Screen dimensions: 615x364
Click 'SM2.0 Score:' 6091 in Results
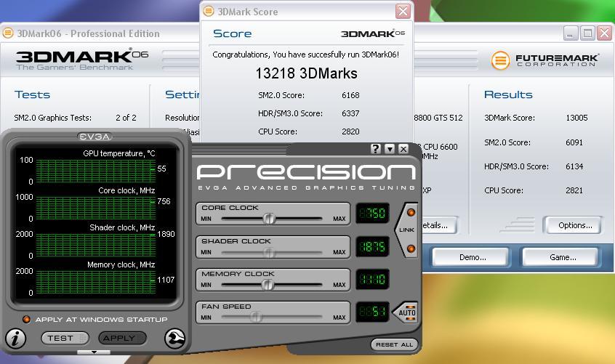(534, 142)
